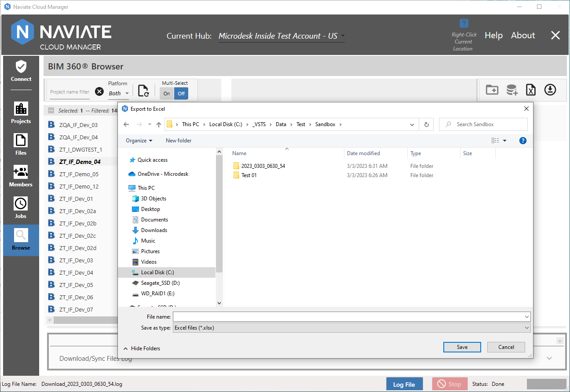Select project ZT_IF_Demo_05

79,174
